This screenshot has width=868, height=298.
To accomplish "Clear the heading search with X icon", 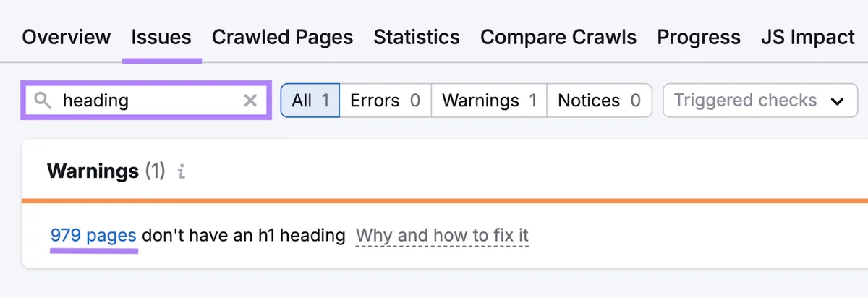I will (x=250, y=101).
